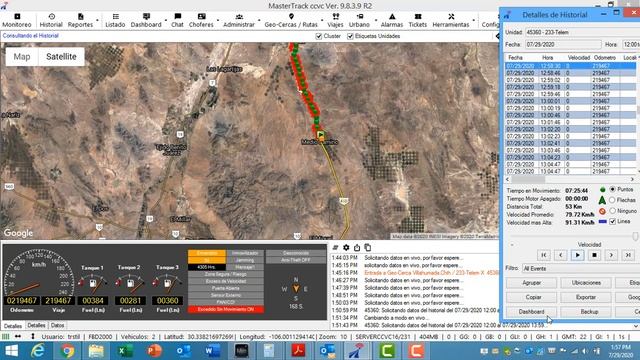Step to next history record
The image size is (640, 360).
coord(611,255)
